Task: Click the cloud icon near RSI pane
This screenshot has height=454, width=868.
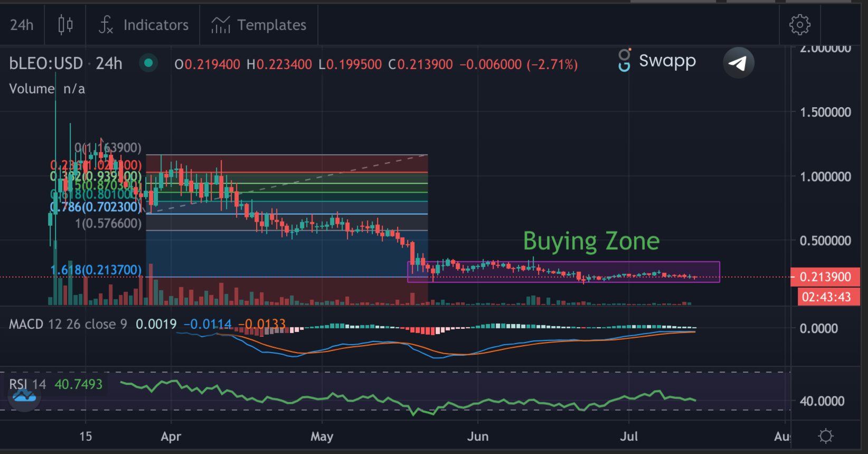Action: point(24,395)
